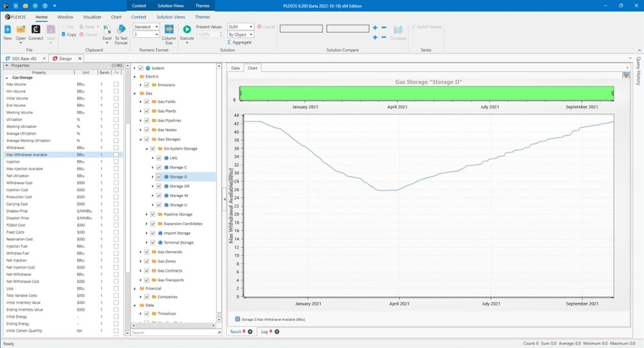Image resolution: width=644 pixels, height=348 pixels.
Task: Click the Column Size icon
Action: 169,30
